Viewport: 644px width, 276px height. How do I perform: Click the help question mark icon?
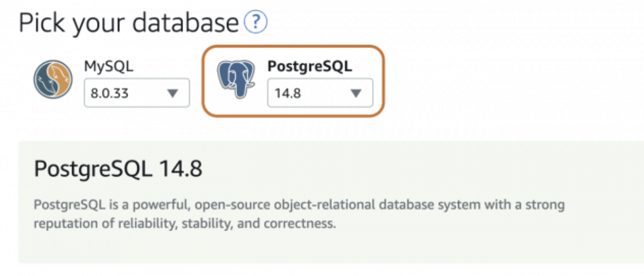256,23
